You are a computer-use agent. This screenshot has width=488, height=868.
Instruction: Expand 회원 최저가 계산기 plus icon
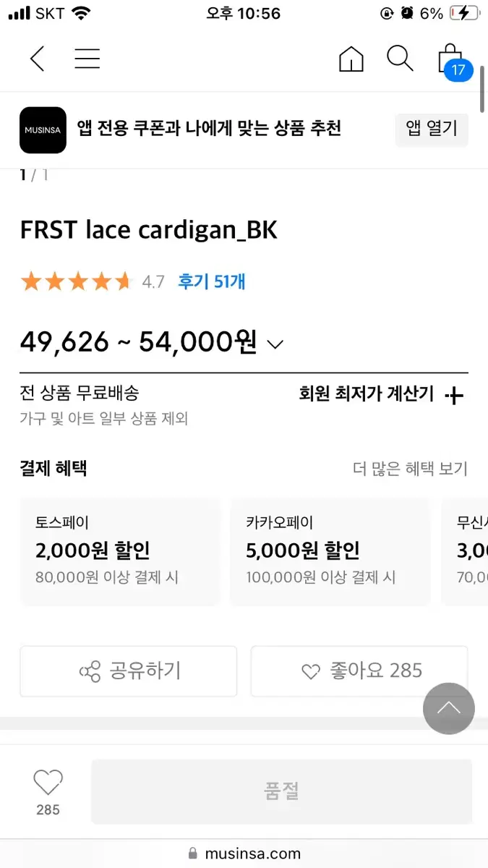pyautogui.click(x=453, y=395)
